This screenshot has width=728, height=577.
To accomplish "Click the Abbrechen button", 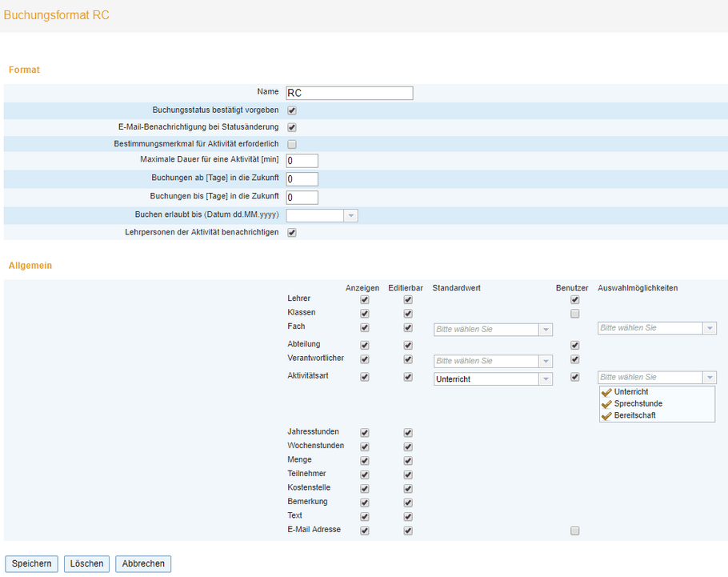I will point(143,563).
